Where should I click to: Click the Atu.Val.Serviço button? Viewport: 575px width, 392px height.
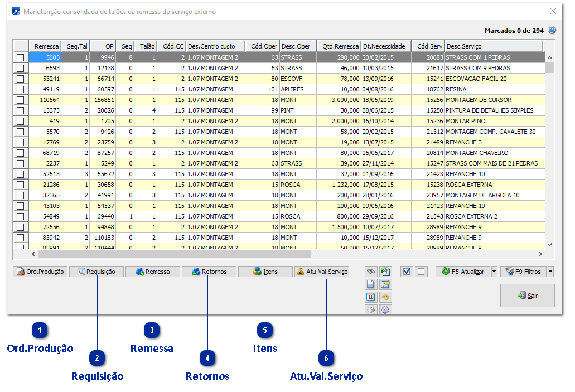tap(322, 272)
